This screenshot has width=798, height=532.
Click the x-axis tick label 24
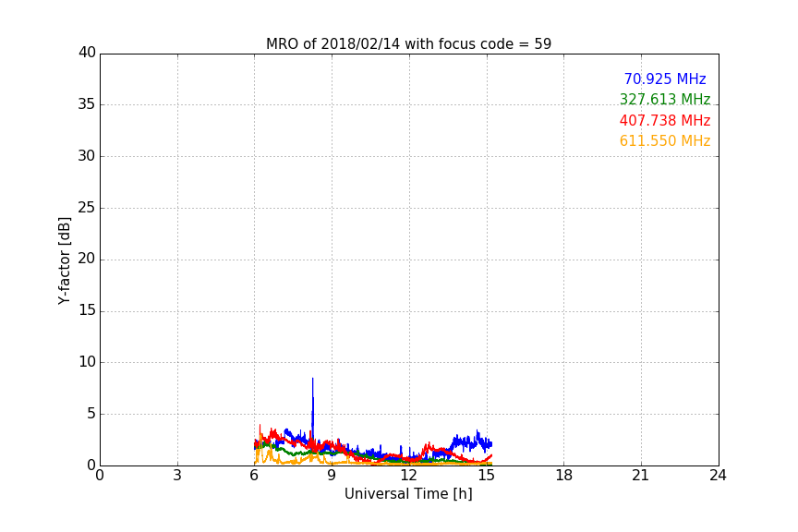tap(718, 476)
